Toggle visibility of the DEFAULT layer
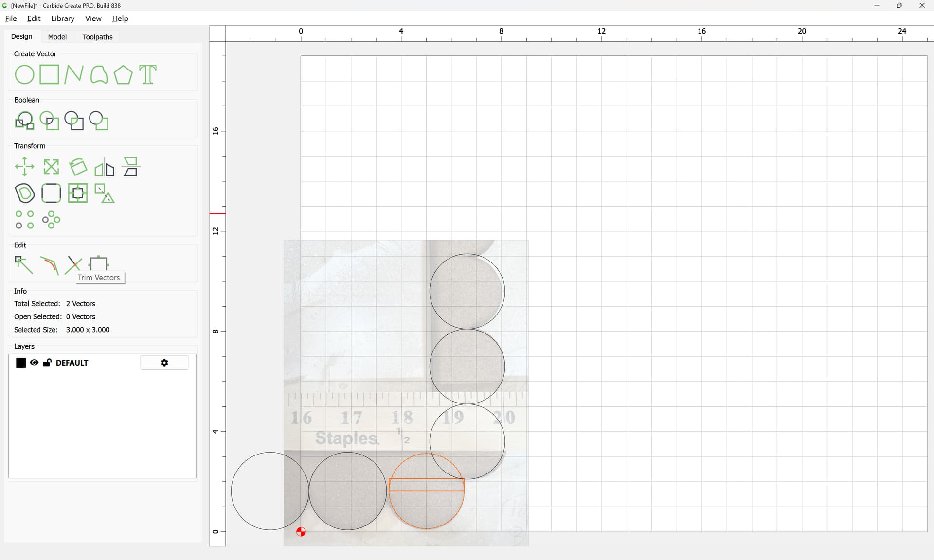Screen dimensions: 934x560 coord(34,363)
